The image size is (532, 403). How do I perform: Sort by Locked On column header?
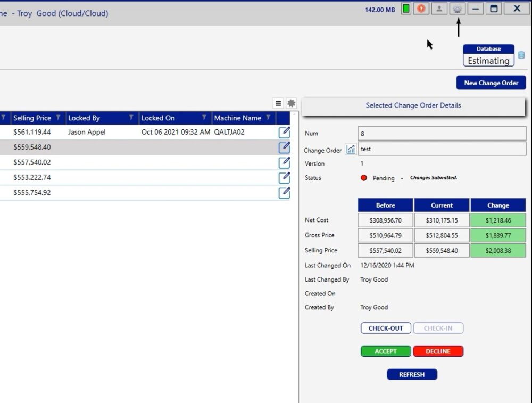coord(158,118)
